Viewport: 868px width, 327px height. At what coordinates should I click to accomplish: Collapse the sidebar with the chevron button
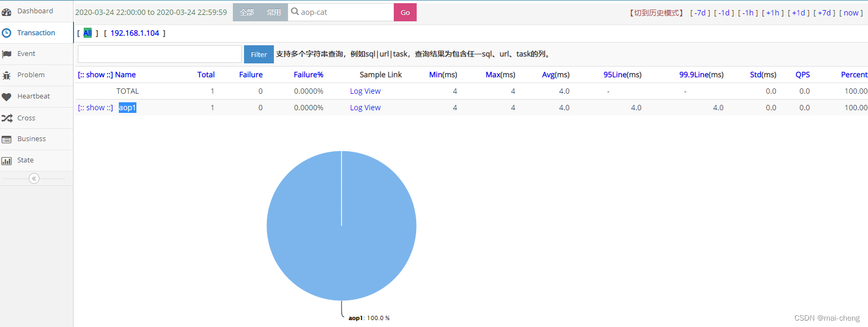[34, 178]
